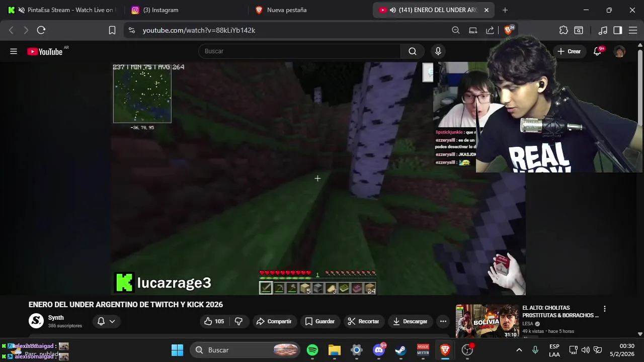Expand subscription notification bell dropdown

(x=106, y=321)
